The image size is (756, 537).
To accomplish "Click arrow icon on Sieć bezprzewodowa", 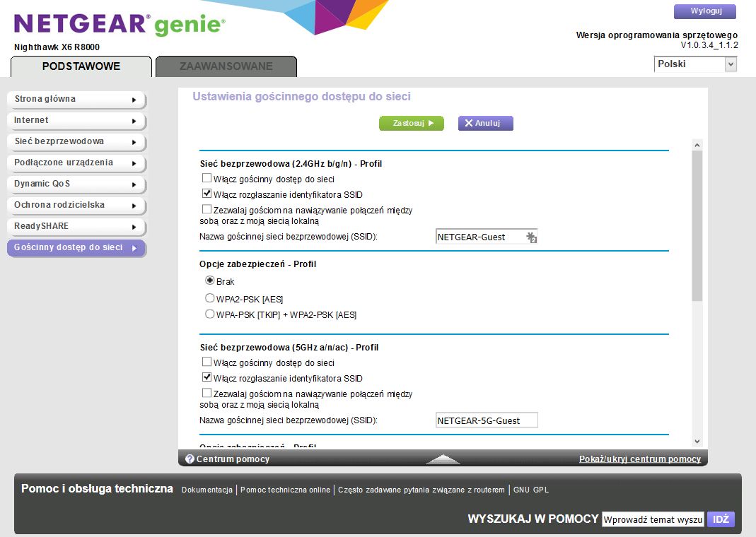I will [134, 143].
